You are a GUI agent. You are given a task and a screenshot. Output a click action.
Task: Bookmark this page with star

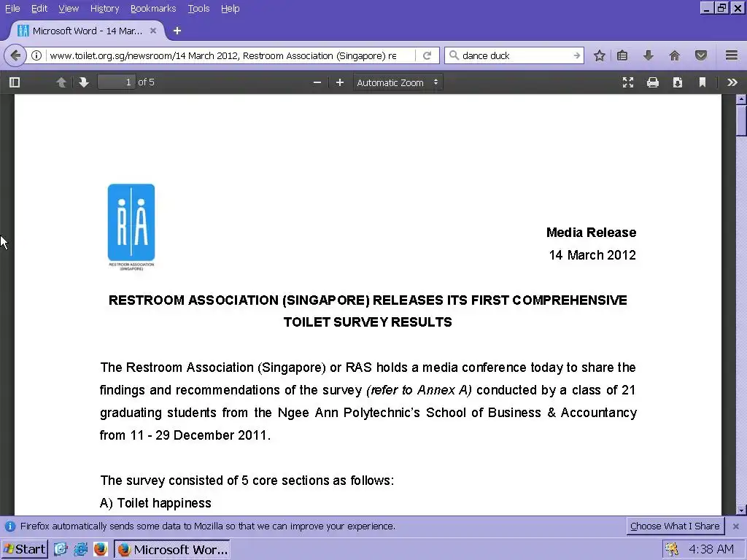click(600, 55)
